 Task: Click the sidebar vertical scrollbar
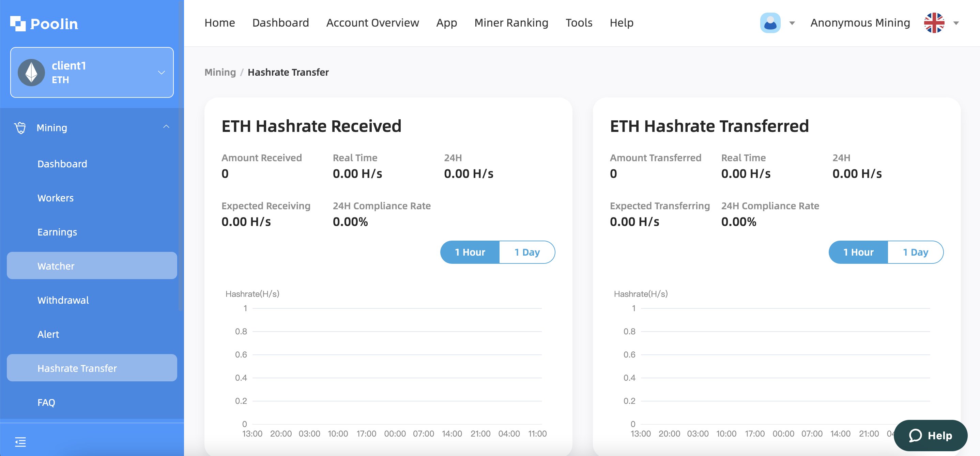pos(180,156)
